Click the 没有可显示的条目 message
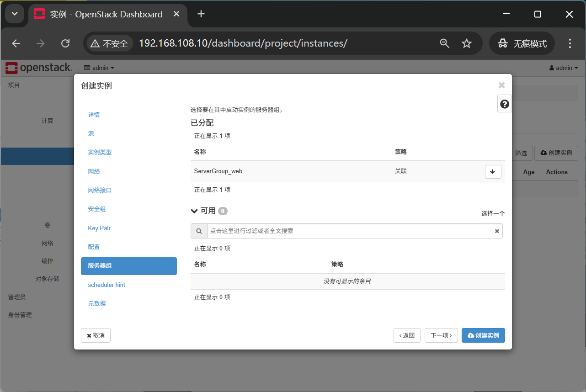The height and width of the screenshot is (392, 586). click(x=348, y=281)
